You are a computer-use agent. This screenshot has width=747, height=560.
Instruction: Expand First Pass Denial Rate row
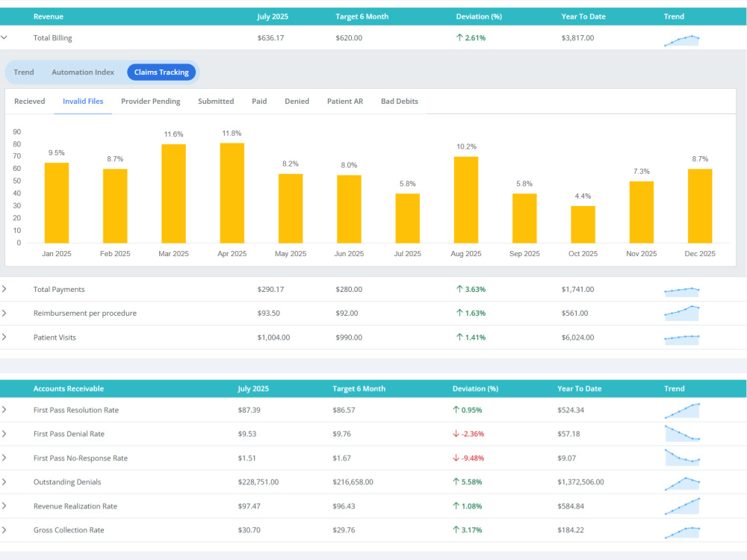click(x=4, y=434)
